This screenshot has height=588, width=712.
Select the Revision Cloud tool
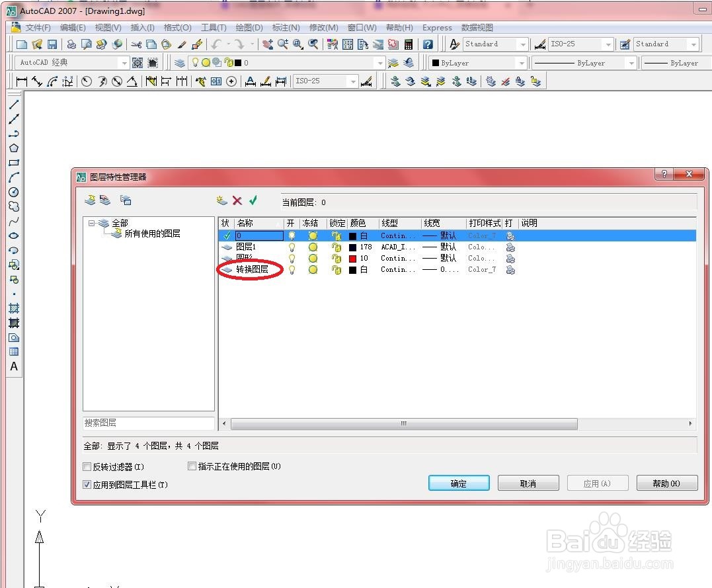coord(14,206)
